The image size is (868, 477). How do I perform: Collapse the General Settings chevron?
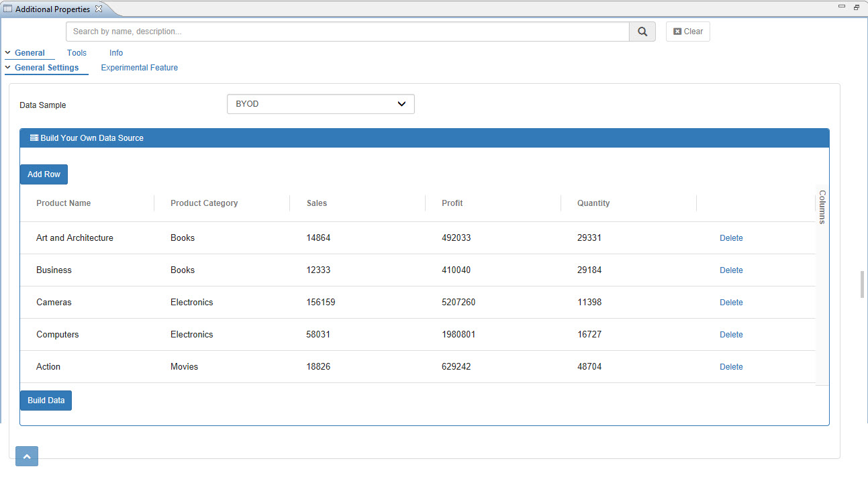pos(7,67)
